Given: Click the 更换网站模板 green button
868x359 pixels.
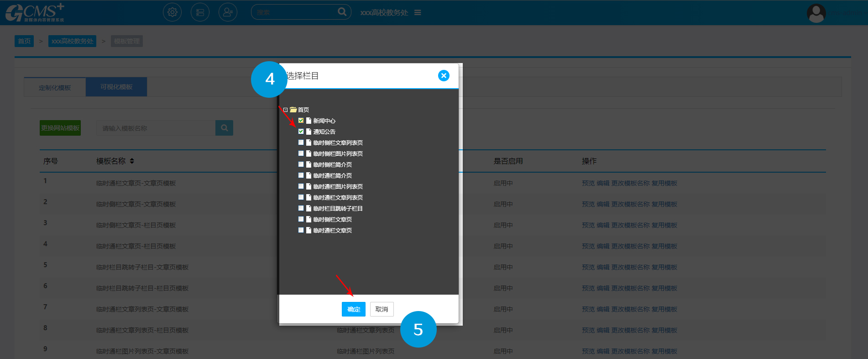Looking at the screenshot, I should tap(60, 128).
